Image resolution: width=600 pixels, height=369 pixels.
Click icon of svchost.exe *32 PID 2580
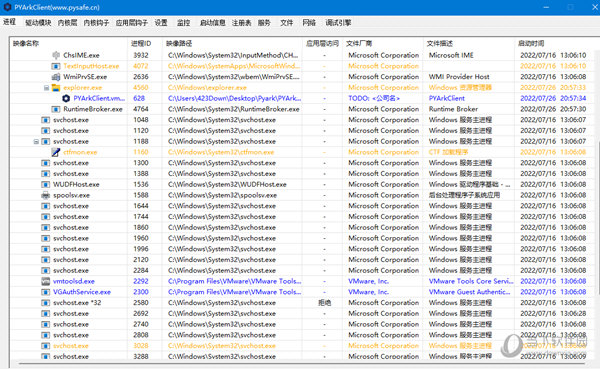click(x=46, y=303)
